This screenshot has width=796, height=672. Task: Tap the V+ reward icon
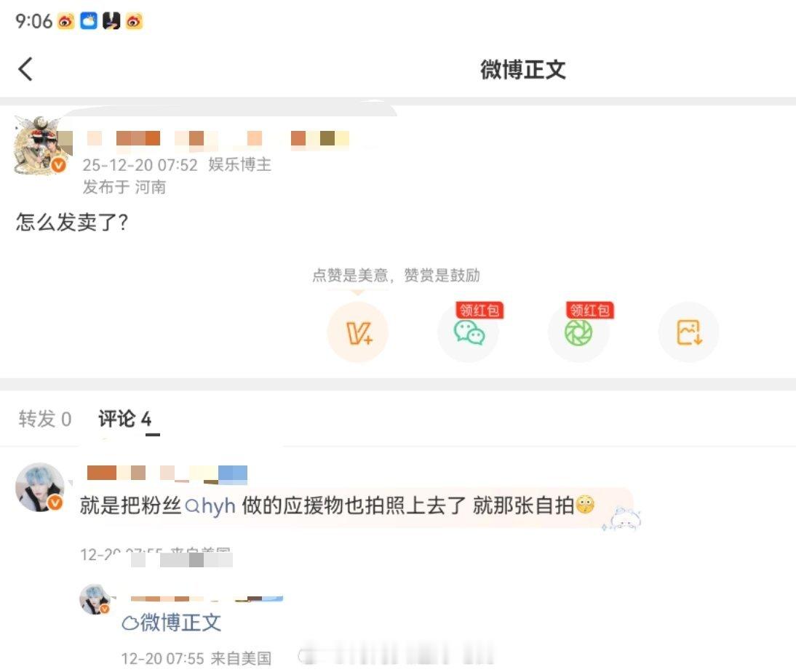click(358, 332)
